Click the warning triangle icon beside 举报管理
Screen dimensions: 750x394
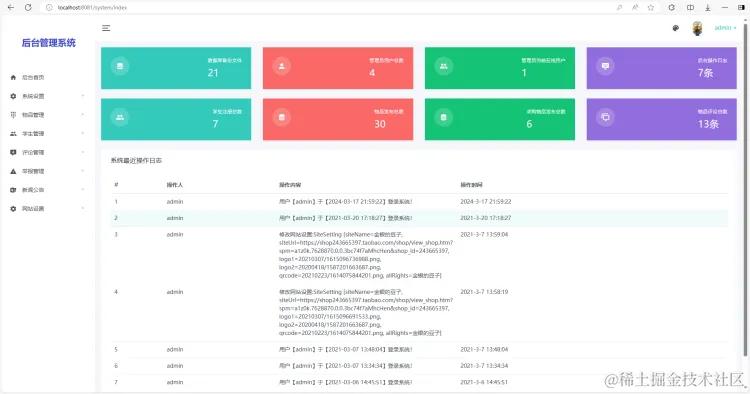[13, 171]
